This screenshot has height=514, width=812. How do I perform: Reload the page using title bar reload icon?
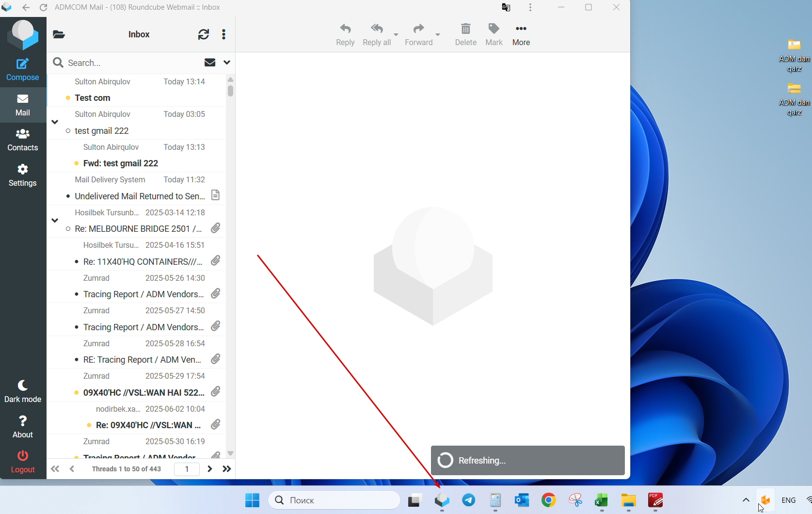(43, 7)
